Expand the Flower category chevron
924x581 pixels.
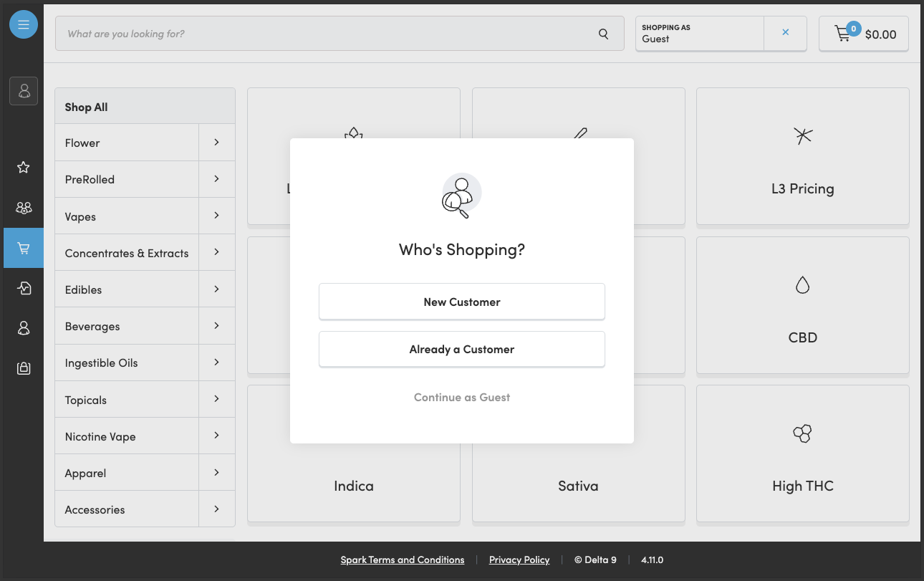216,143
